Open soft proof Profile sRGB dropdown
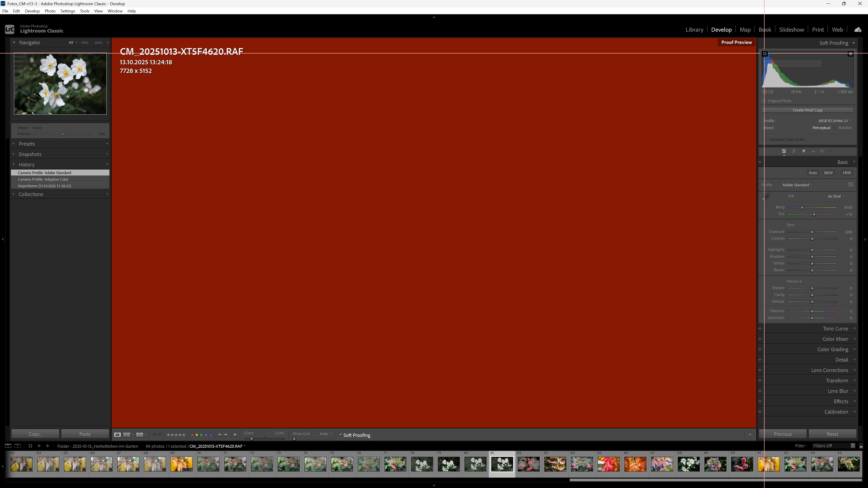The height and width of the screenshot is (488, 868). pyautogui.click(x=835, y=121)
